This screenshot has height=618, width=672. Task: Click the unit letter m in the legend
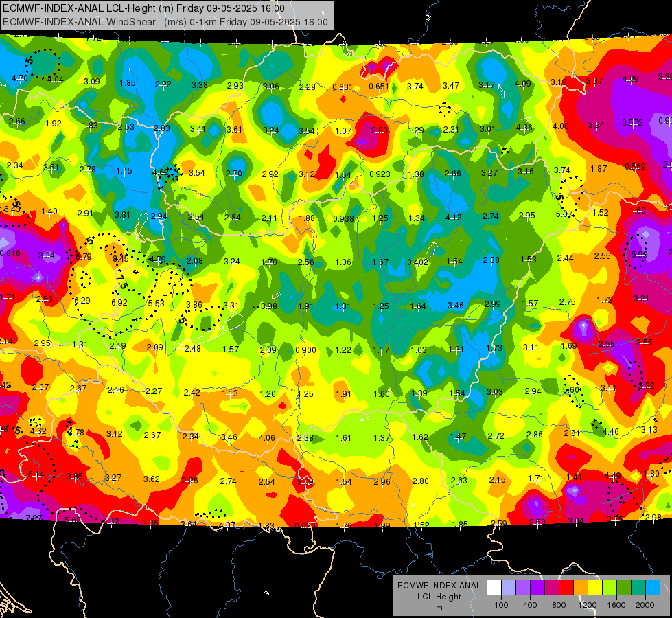pos(439,608)
